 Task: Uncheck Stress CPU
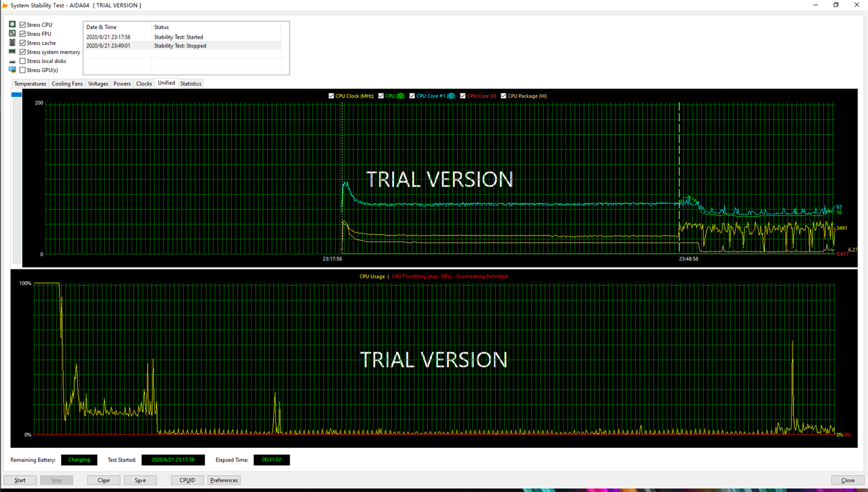coord(22,24)
